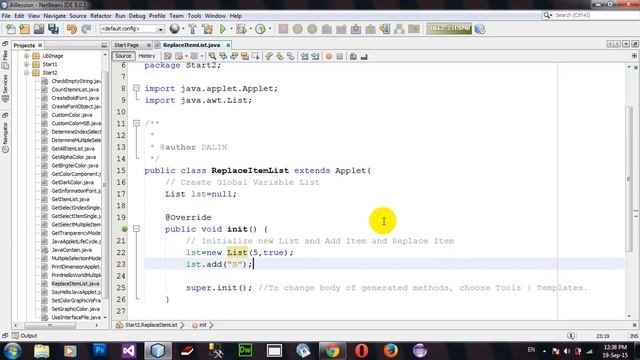This screenshot has height=360, width=640.
Task: Open the File menu
Action: [x=6, y=16]
